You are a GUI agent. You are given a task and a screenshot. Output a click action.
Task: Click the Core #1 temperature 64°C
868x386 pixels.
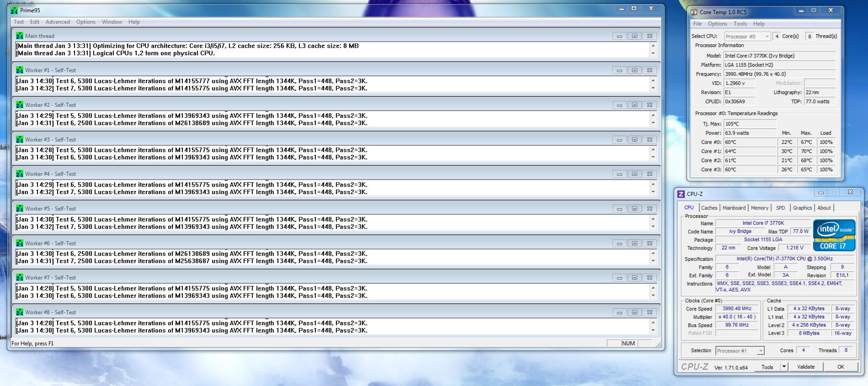click(750, 151)
